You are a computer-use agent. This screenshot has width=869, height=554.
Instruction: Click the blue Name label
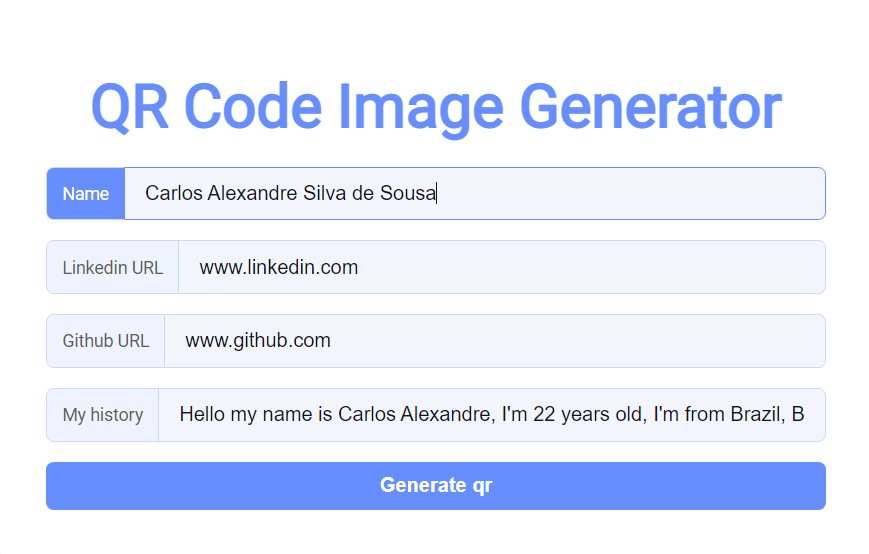pos(86,193)
